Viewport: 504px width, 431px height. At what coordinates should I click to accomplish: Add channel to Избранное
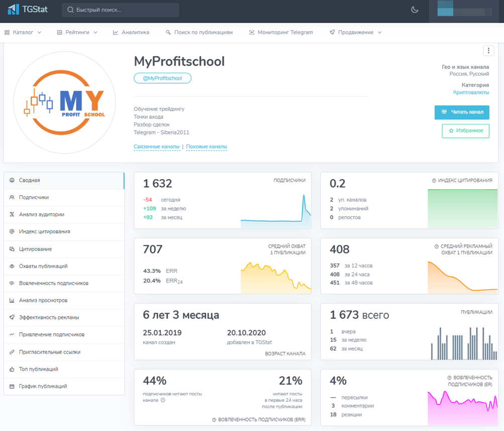pos(466,131)
